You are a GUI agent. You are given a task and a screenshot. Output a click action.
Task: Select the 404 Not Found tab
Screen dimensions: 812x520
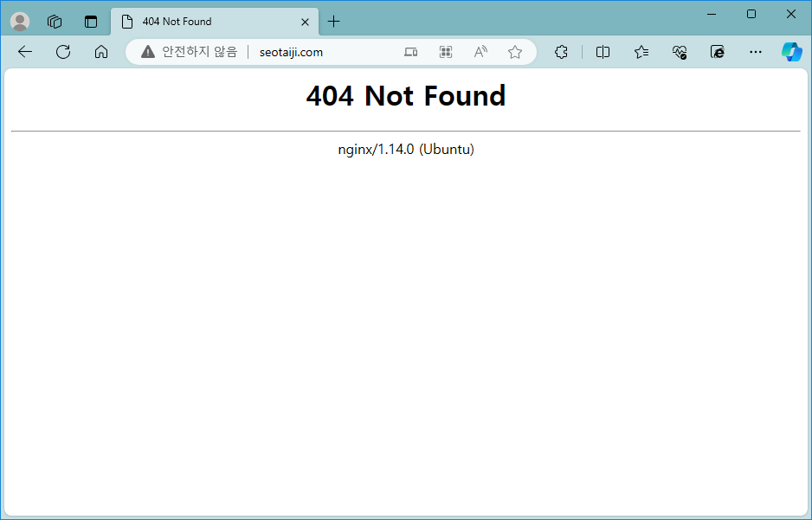[215, 22]
